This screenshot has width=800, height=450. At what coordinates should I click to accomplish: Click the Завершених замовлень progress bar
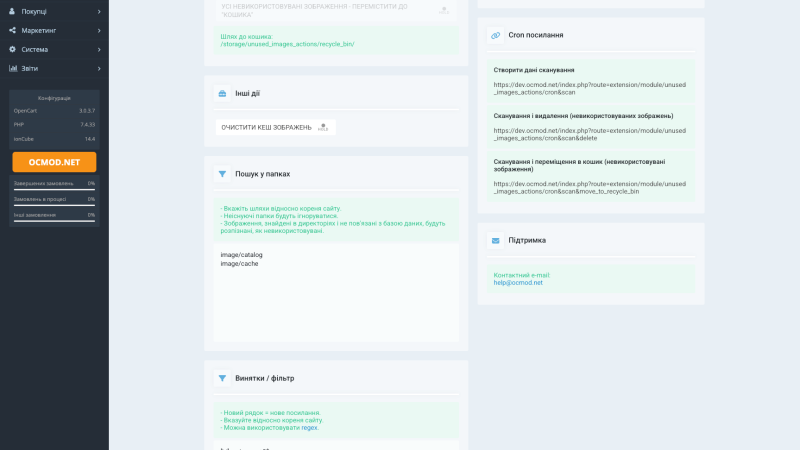click(x=54, y=189)
